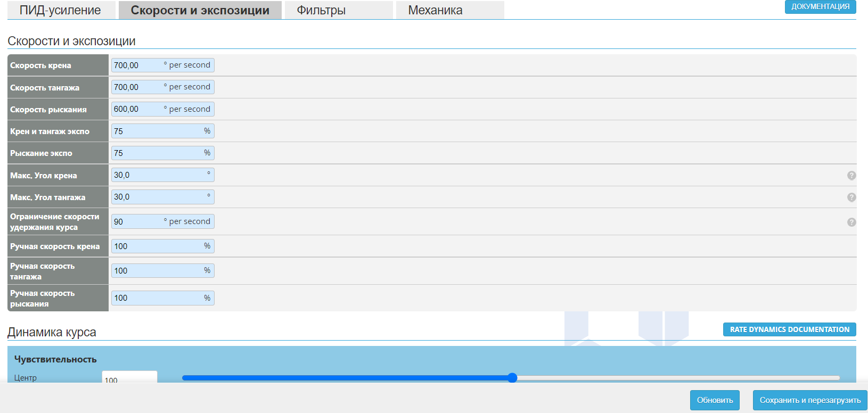This screenshot has width=868, height=413.
Task: Click the Центр sensitivity slider handle
Action: click(512, 378)
